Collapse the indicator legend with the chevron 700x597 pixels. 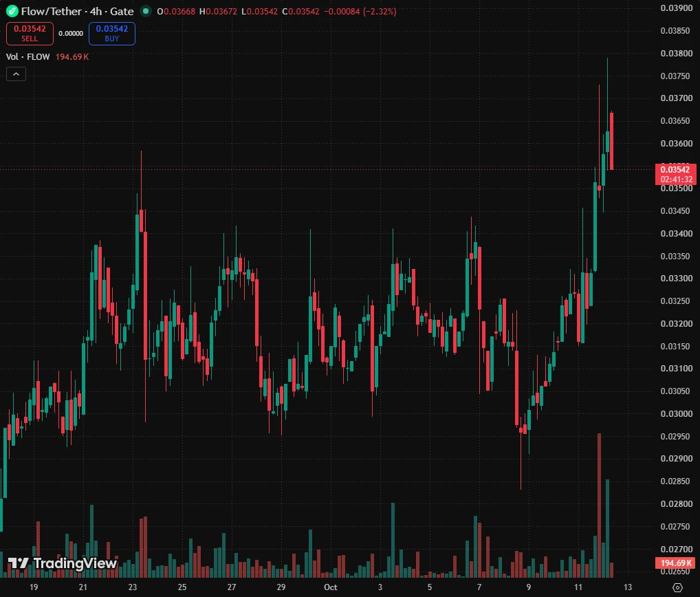point(16,74)
